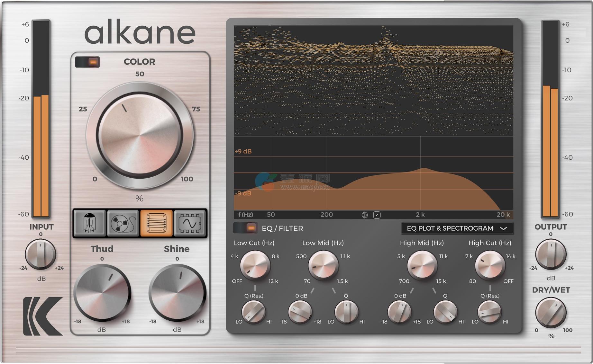Select the digital chip waveform mode
Screen dimensions: 593x364
[190, 223]
